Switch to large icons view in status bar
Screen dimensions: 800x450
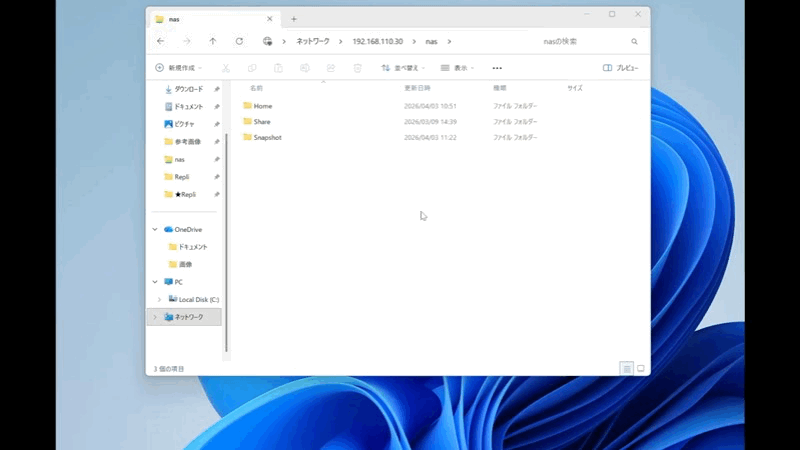click(641, 368)
